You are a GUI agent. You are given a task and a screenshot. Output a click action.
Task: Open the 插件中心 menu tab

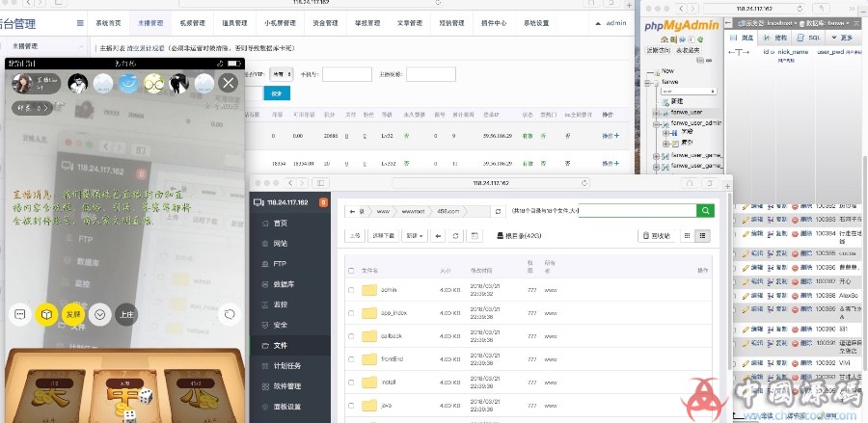[493, 23]
